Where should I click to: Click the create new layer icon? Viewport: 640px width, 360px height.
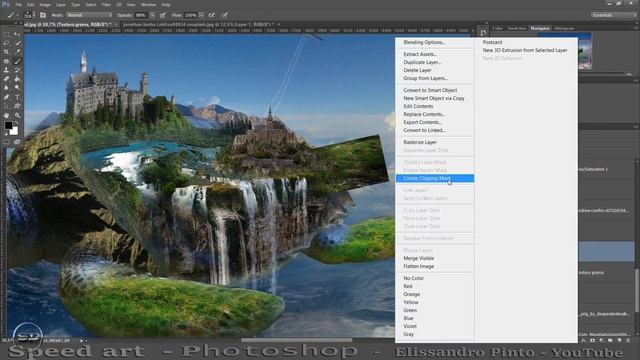[619, 340]
